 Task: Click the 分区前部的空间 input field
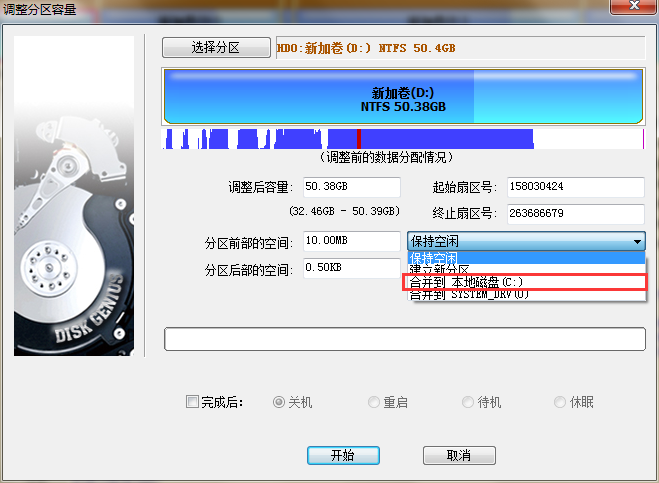click(x=352, y=241)
